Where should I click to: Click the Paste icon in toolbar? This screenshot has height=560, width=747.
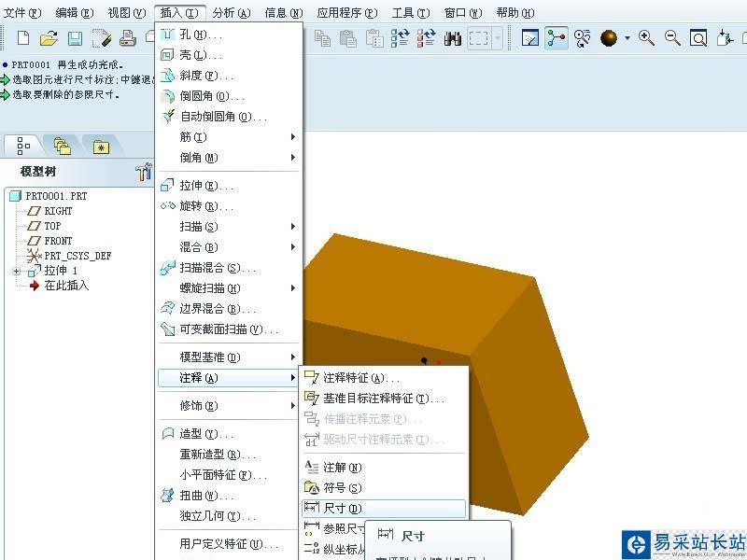[x=348, y=38]
